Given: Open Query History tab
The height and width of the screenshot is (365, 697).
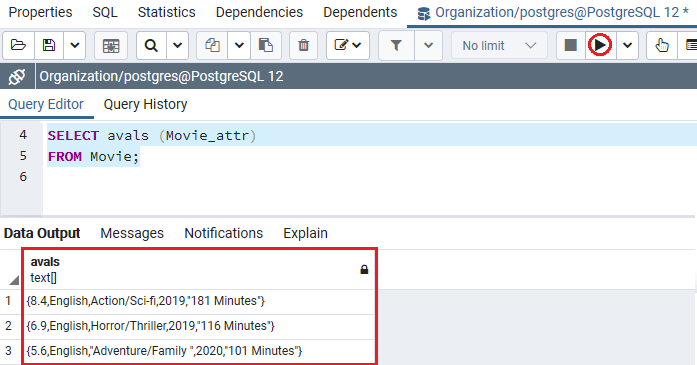Looking at the screenshot, I should point(145,104).
